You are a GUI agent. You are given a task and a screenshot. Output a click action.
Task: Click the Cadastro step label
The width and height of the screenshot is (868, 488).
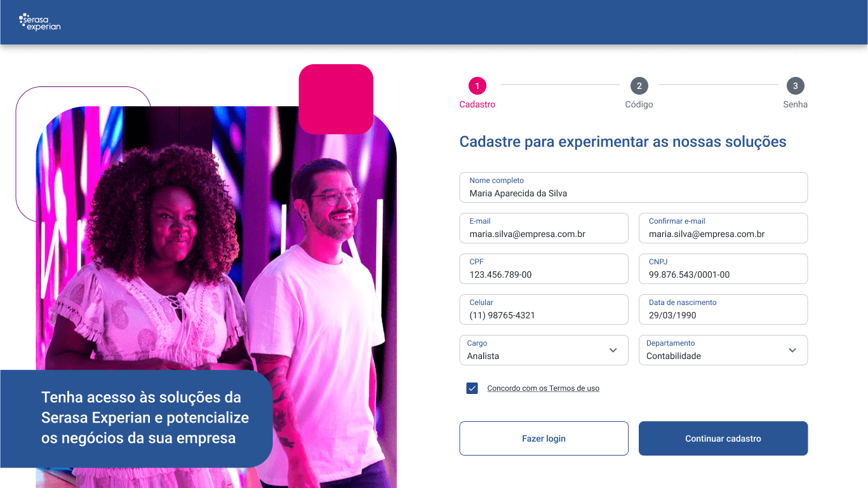(477, 104)
